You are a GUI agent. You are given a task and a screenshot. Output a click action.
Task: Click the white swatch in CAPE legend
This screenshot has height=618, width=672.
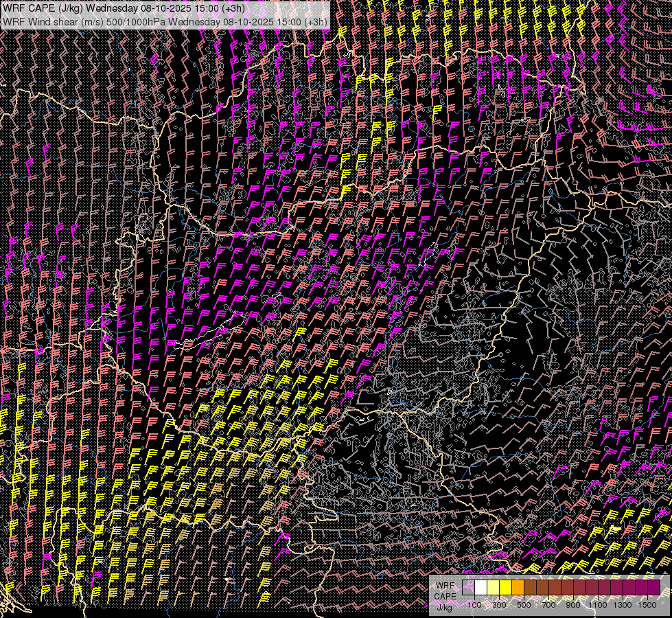pyautogui.click(x=480, y=588)
